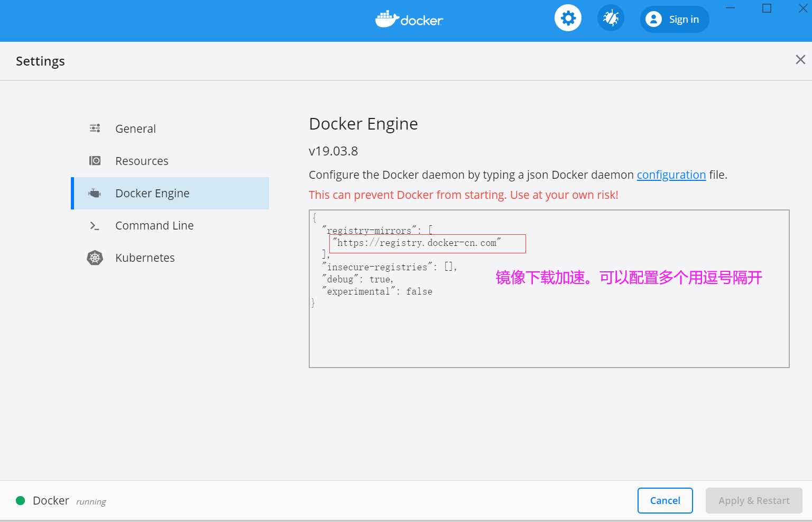This screenshot has height=522, width=812.
Task: Maximize the Docker Desktop window
Action: click(767, 8)
